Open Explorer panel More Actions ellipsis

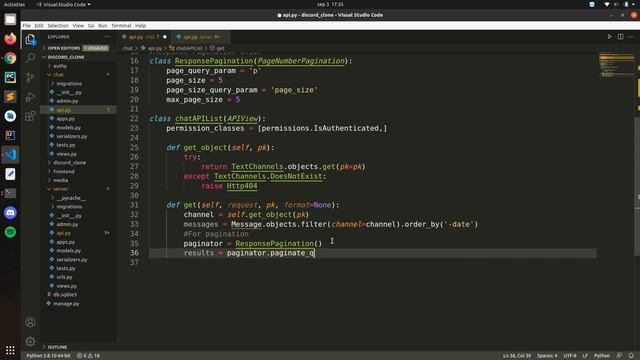[107, 37]
